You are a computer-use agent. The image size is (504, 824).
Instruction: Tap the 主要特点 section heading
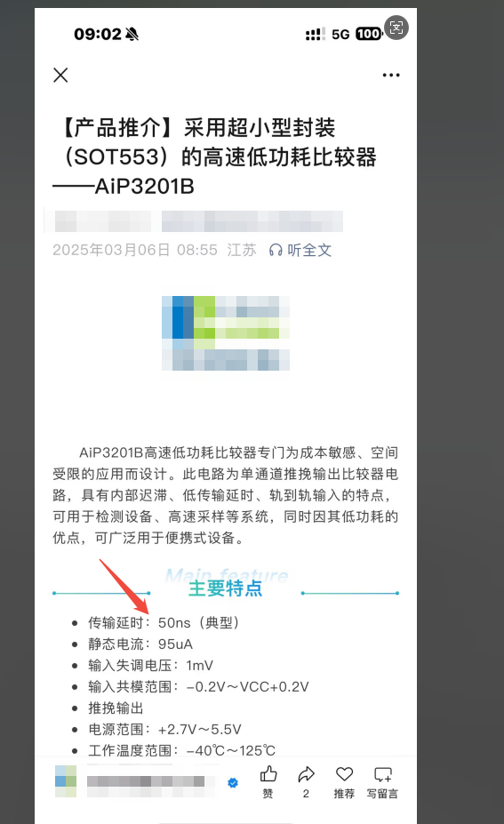[226, 588]
